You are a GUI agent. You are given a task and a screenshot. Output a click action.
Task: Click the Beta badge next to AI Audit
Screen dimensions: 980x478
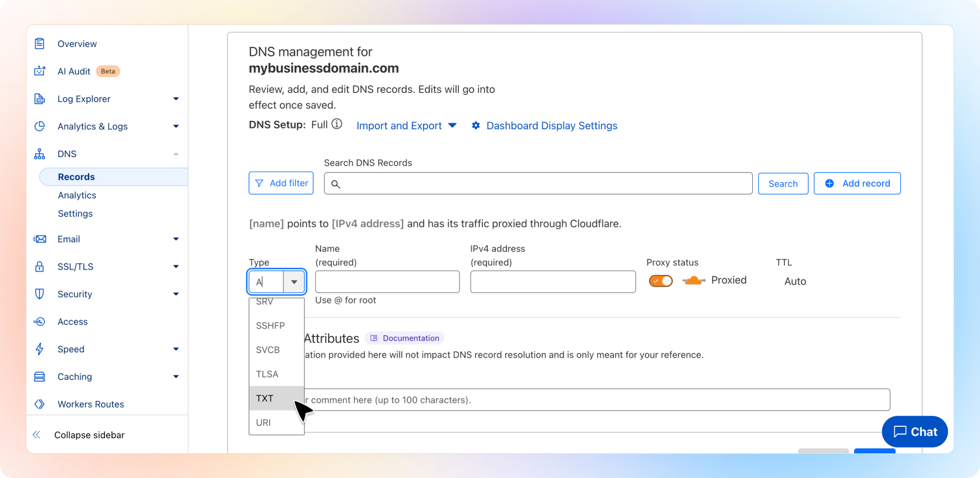pyautogui.click(x=108, y=71)
